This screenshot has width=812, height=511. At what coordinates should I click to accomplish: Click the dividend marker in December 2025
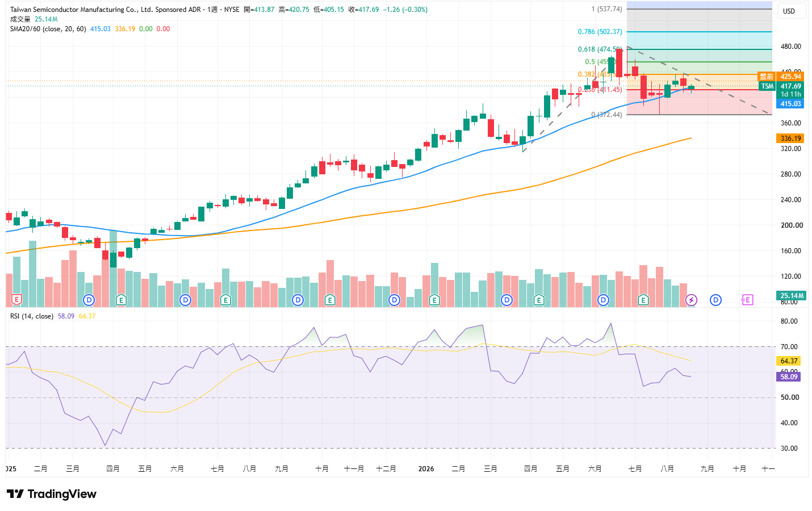(394, 299)
